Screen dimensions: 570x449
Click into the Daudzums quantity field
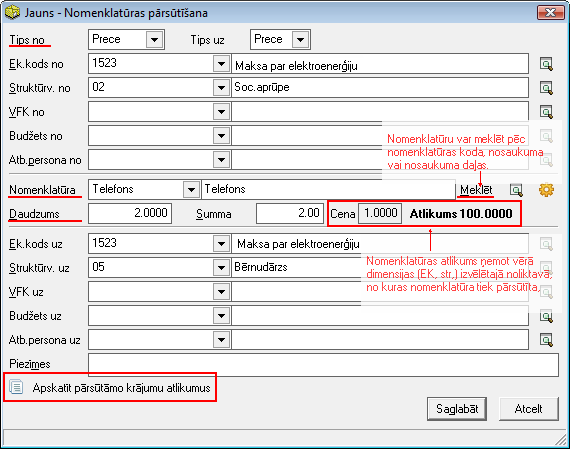point(130,213)
